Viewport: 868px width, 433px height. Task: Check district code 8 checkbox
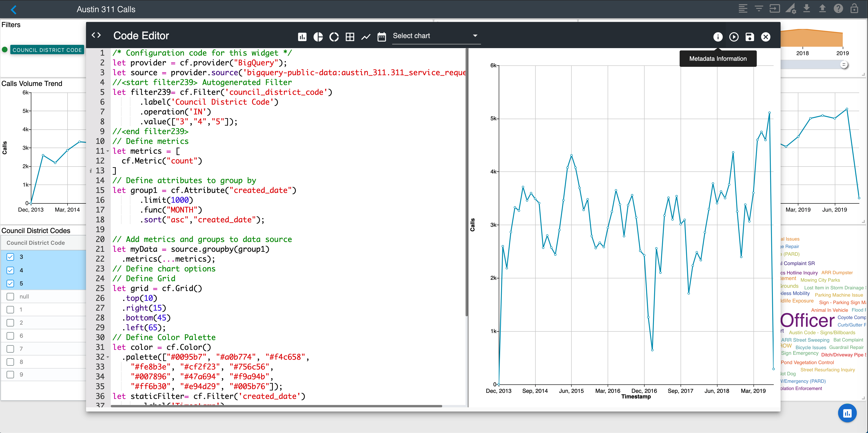coord(11,362)
